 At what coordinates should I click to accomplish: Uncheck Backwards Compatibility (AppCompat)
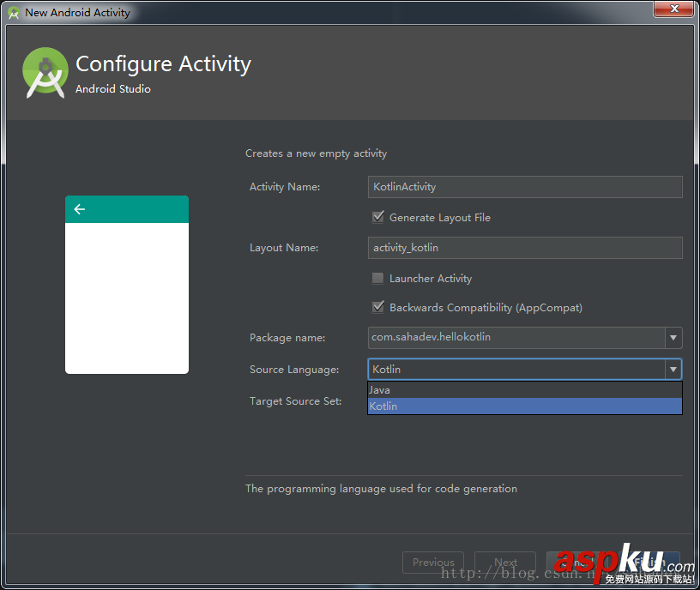(378, 308)
